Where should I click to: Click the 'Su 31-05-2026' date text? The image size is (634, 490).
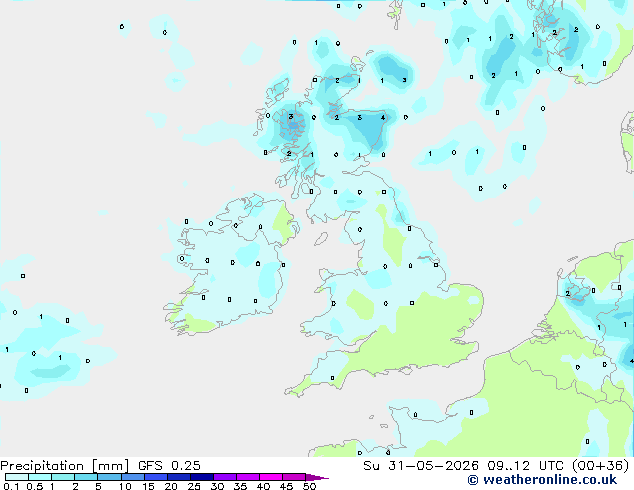(x=421, y=466)
